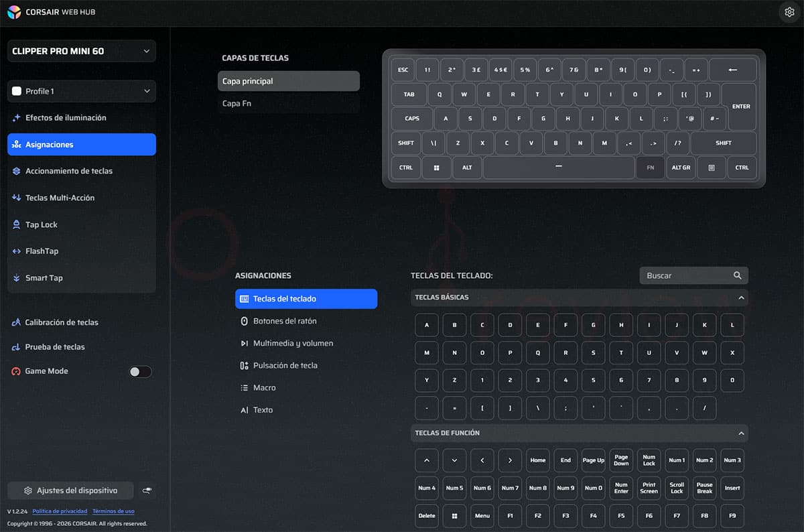The height and width of the screenshot is (532, 804).
Task: Assign the Q key from basic keys
Action: [x=538, y=352]
